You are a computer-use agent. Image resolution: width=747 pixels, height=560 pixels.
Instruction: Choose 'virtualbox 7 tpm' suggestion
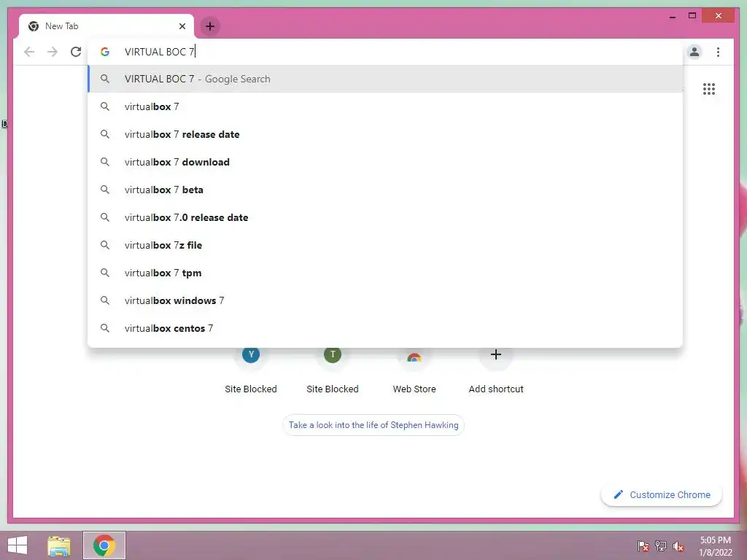385,273
